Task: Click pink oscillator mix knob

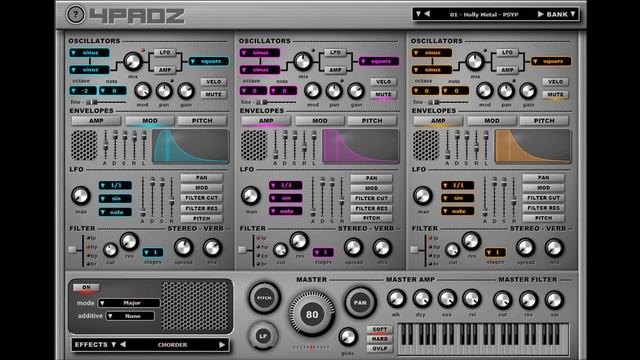Action: pyautogui.click(x=303, y=62)
